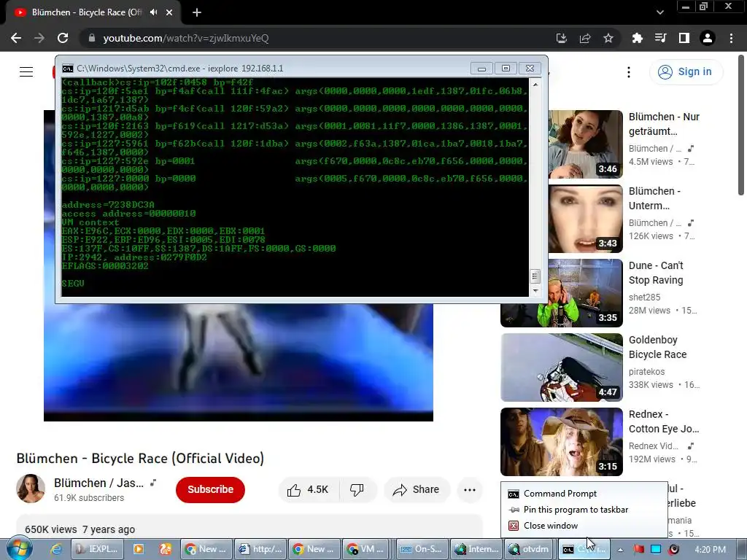The height and width of the screenshot is (560, 747).
Task: Like the video with 4.5K likes
Action: tap(308, 489)
